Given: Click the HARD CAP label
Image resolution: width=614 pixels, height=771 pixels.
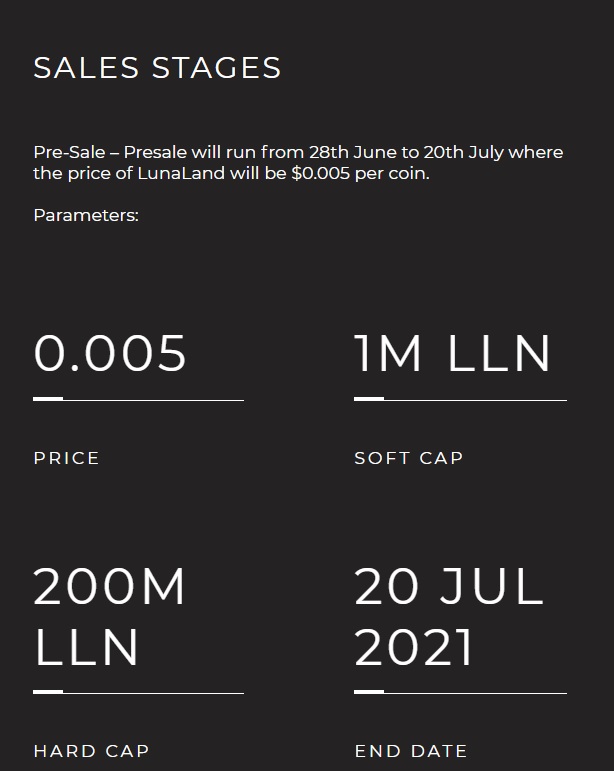Looking at the screenshot, I should click(x=91, y=751).
